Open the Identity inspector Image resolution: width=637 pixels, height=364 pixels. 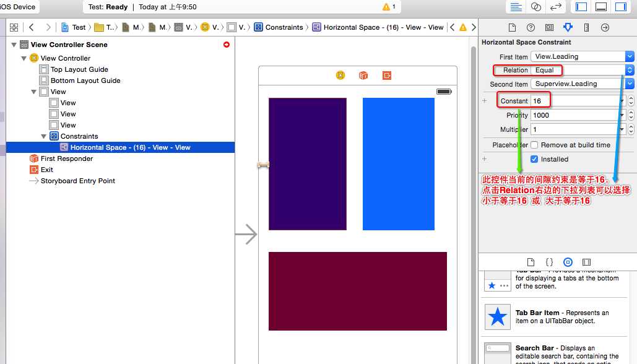[x=549, y=27]
